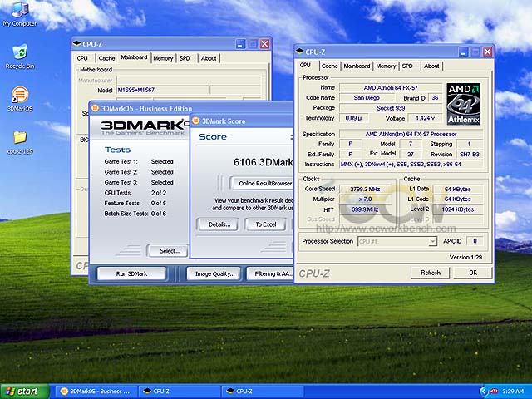Click Technology value 0.09 µ
The height and width of the screenshot is (399, 532).
tap(354, 118)
